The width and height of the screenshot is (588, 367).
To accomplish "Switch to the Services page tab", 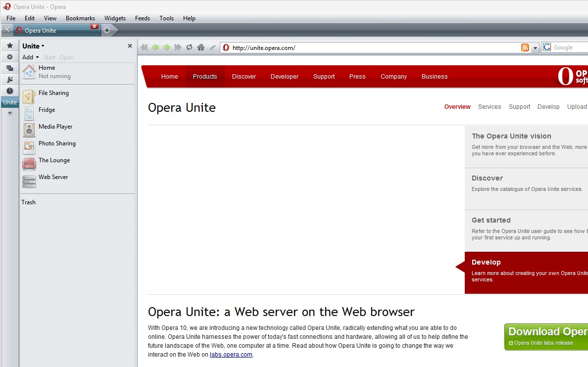I will pos(489,107).
